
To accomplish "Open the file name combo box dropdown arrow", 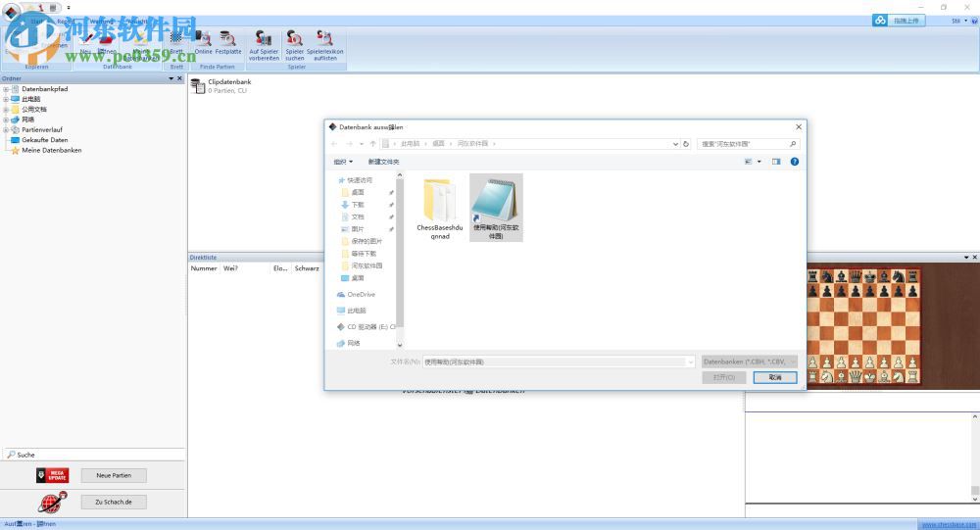I will pos(690,361).
